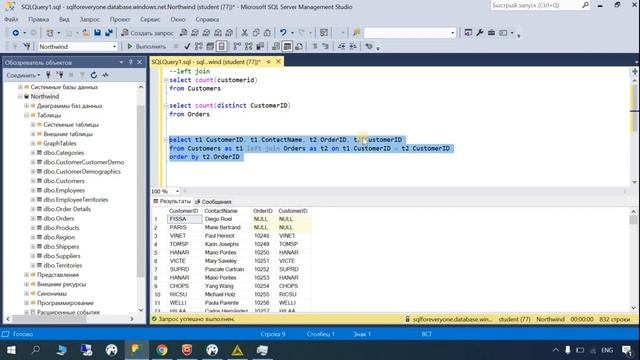Image resolution: width=640 pixels, height=360 pixels.
Task: Expand the dbo.Customers table node
Action: pos(33,181)
